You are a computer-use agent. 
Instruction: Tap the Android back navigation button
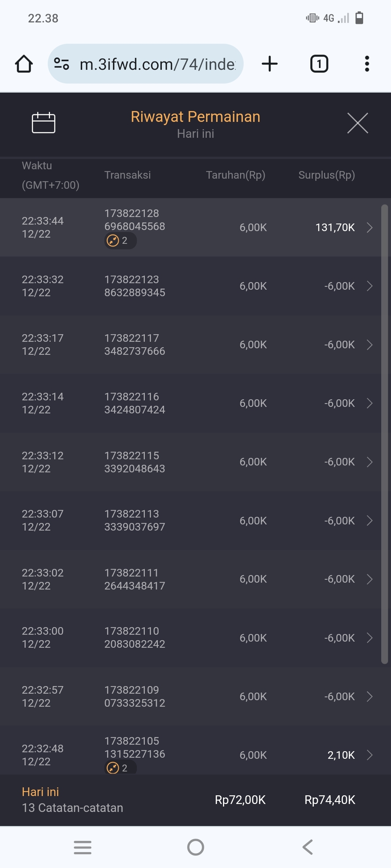coord(307,847)
